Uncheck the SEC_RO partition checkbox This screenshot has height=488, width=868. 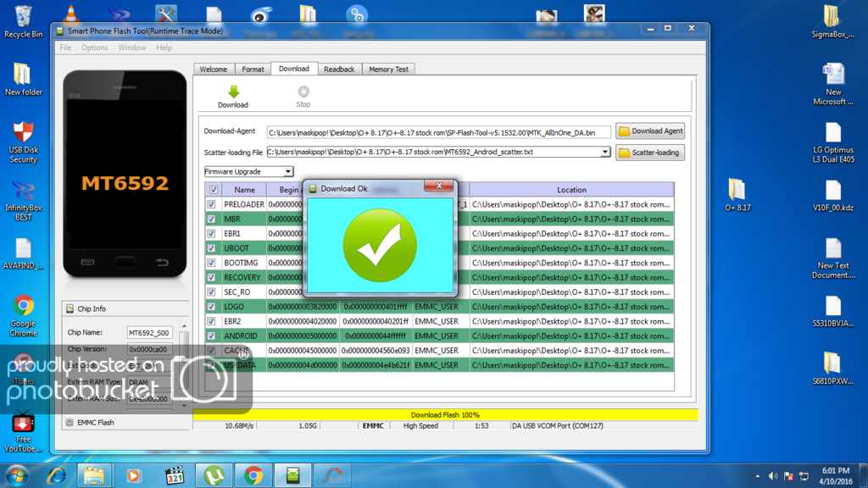pos(211,292)
